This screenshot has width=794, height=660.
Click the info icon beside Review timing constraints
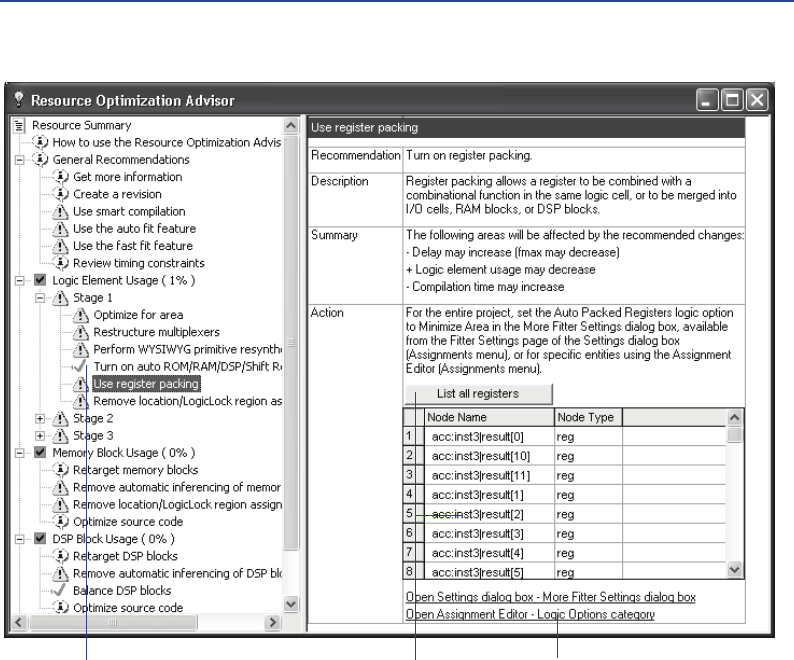pos(61,263)
